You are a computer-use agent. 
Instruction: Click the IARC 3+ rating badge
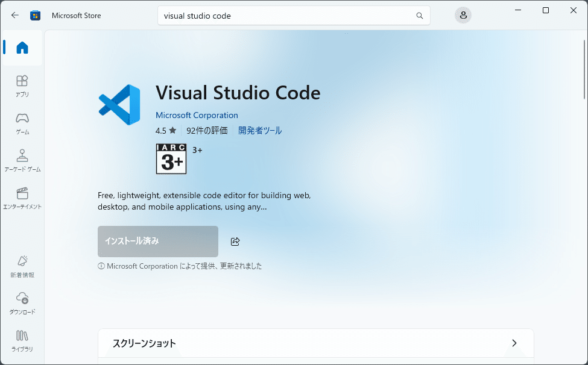171,159
